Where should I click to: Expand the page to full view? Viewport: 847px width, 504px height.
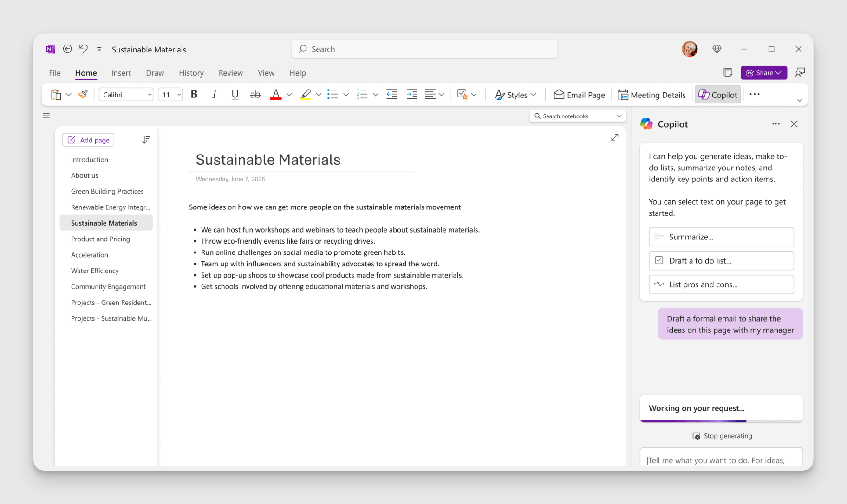coord(615,137)
